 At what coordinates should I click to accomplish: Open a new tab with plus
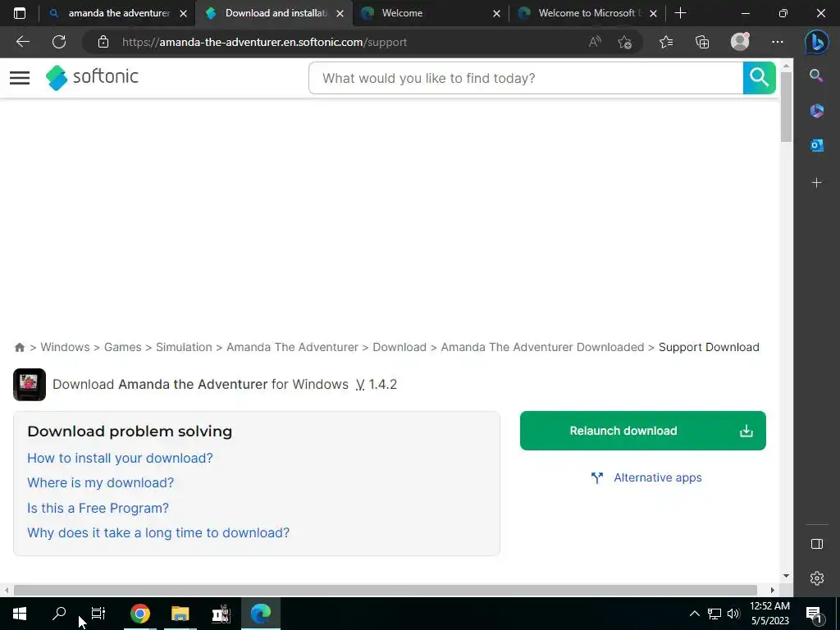click(680, 13)
